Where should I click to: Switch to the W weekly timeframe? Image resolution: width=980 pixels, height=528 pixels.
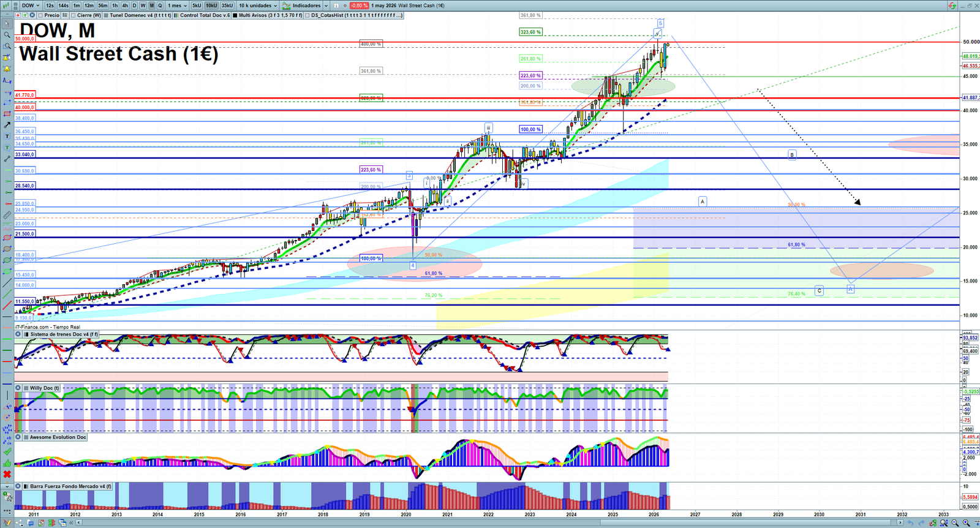point(143,6)
